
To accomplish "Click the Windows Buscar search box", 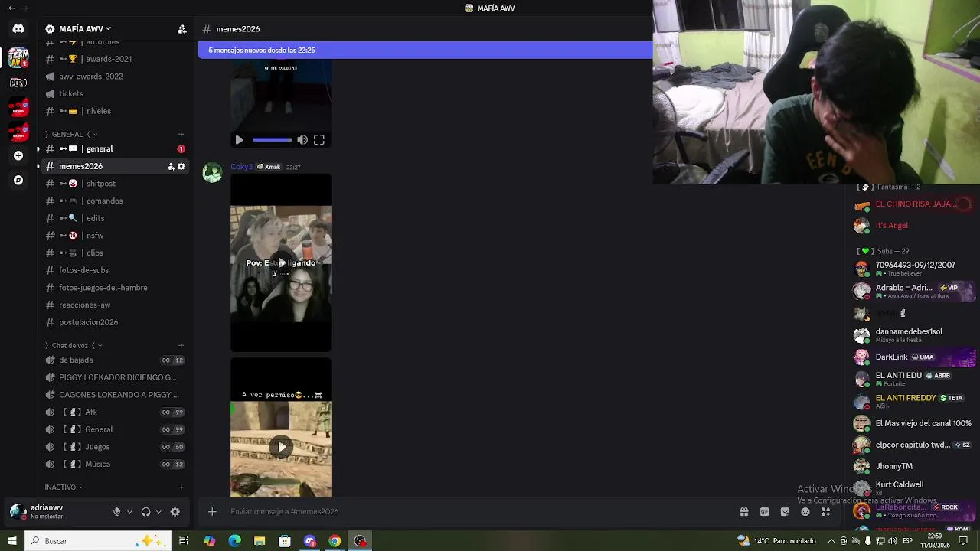I will (x=100, y=541).
